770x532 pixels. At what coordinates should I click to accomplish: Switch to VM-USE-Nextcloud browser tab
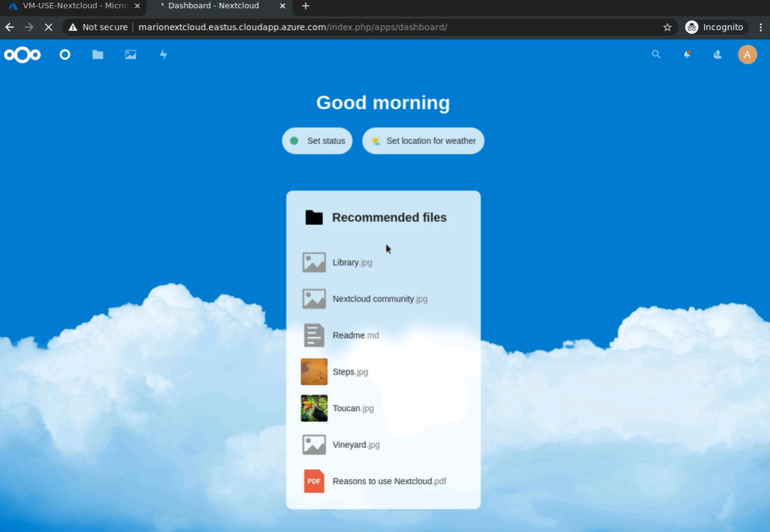(74, 6)
